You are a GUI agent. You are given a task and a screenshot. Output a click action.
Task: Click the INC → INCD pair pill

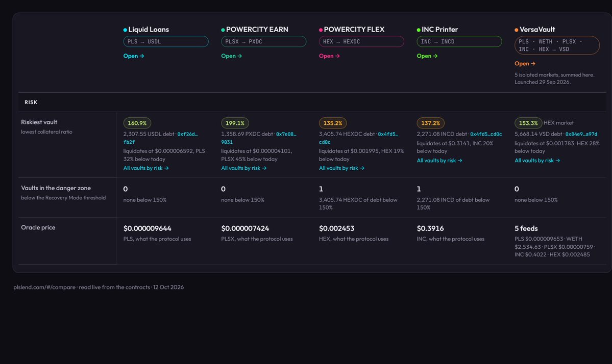tap(459, 41)
